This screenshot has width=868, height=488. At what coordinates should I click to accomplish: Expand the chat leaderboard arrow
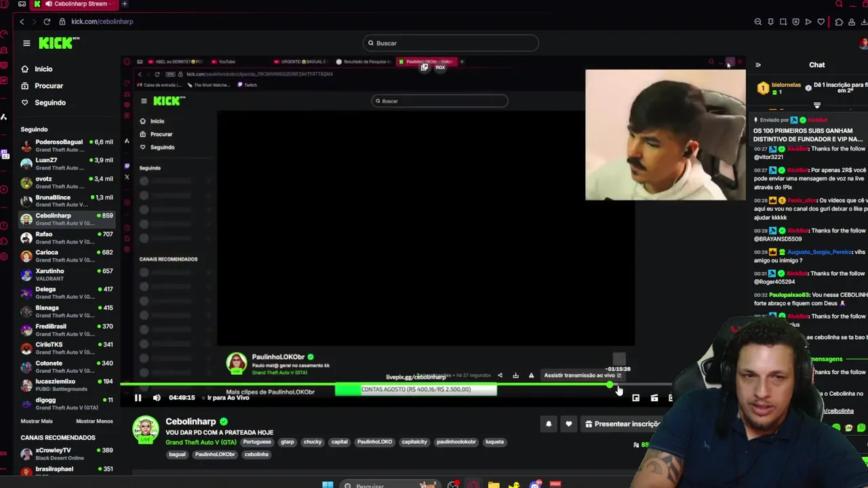pyautogui.click(x=817, y=106)
